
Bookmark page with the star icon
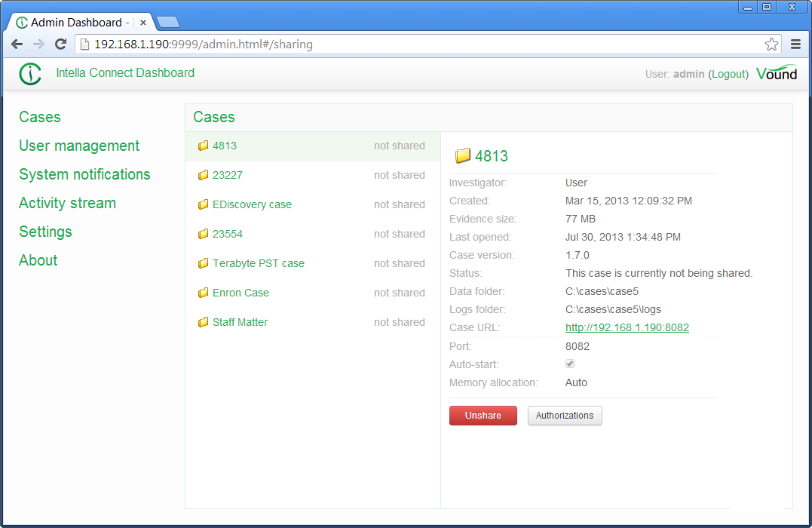[x=771, y=45]
